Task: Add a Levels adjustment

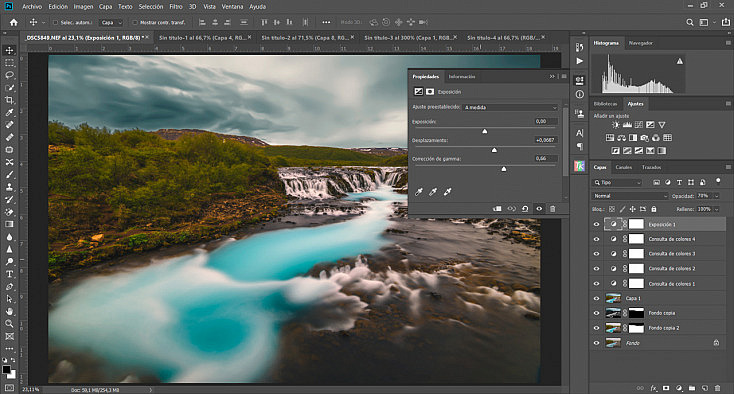Action: [627, 125]
